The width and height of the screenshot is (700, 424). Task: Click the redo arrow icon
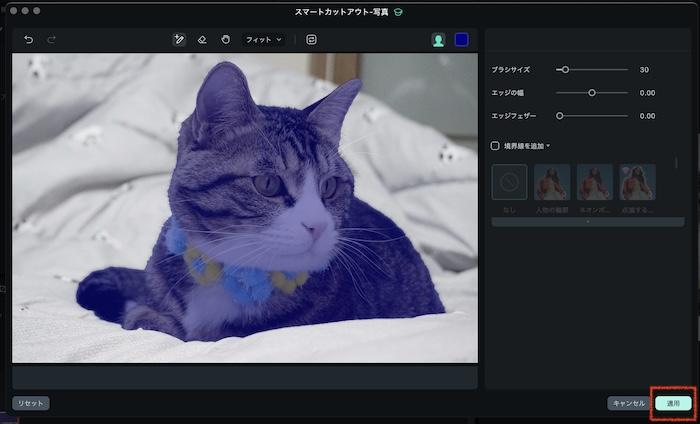click(x=52, y=40)
